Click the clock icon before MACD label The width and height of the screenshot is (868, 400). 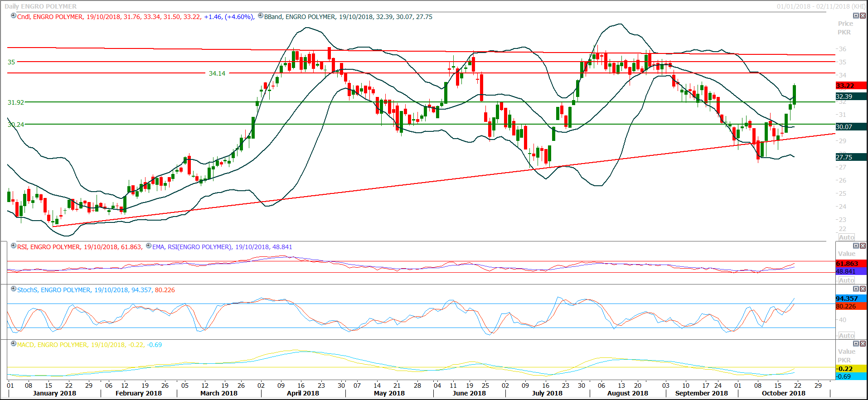[x=14, y=344]
